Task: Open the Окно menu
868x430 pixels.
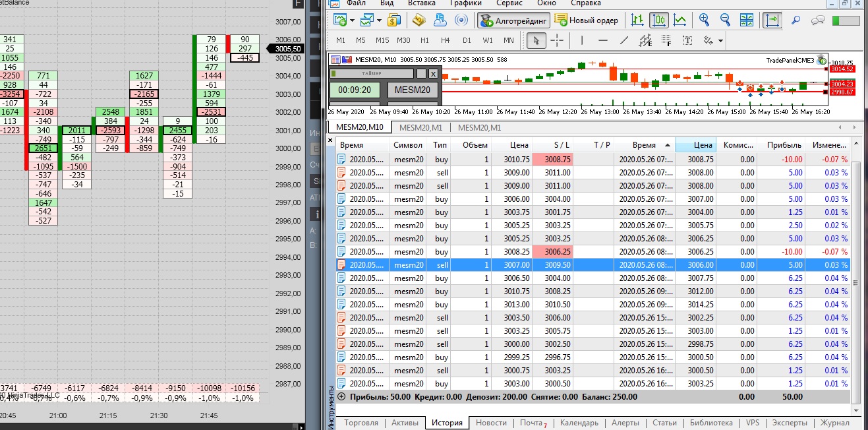Action: point(546,3)
